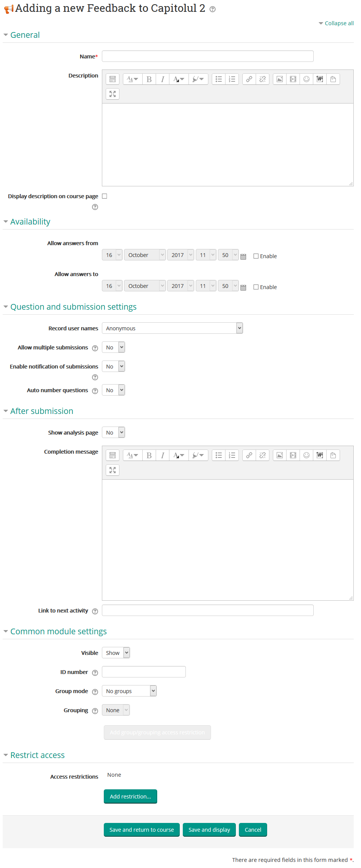Click the link icon in the Description editor
The width and height of the screenshot is (361, 868).
click(249, 79)
